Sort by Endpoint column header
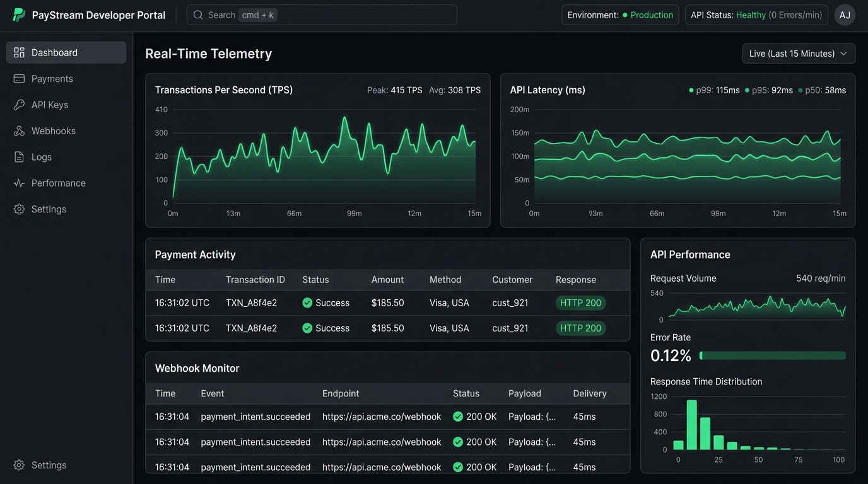 click(x=341, y=393)
